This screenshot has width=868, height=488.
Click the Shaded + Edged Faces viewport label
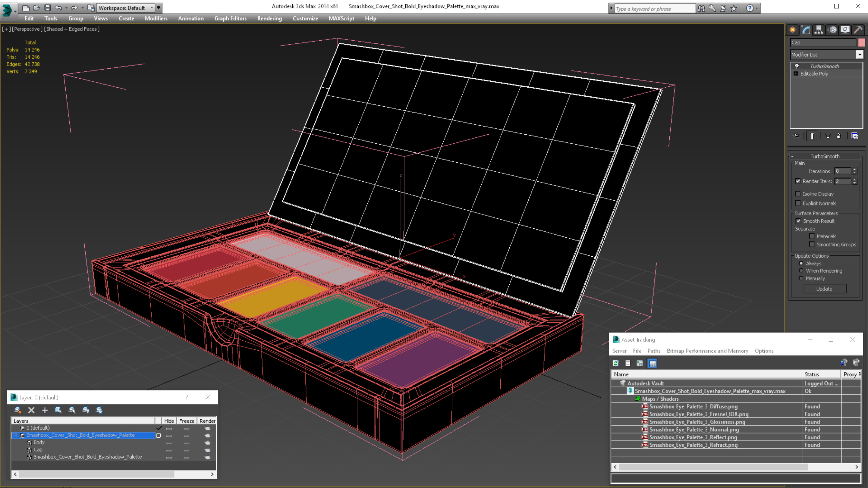point(72,29)
